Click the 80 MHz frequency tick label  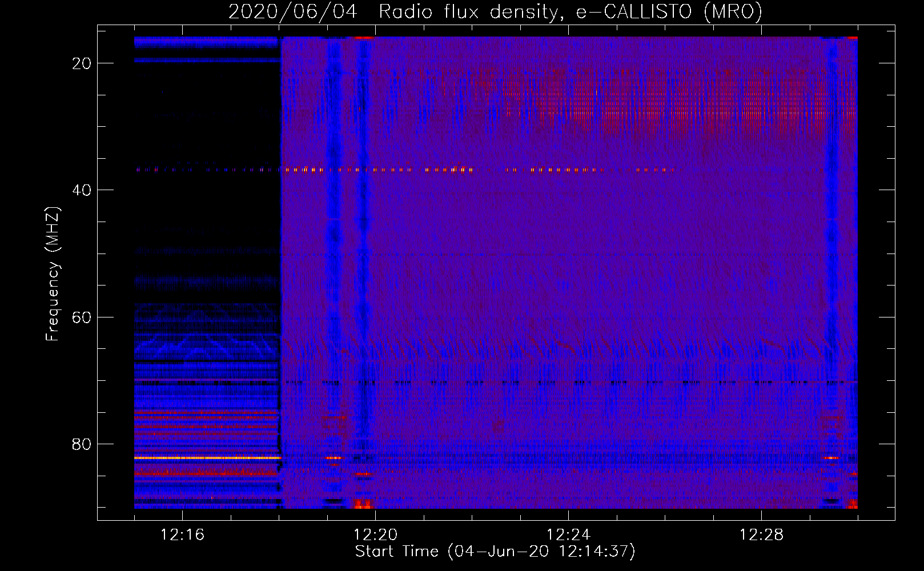coord(82,444)
